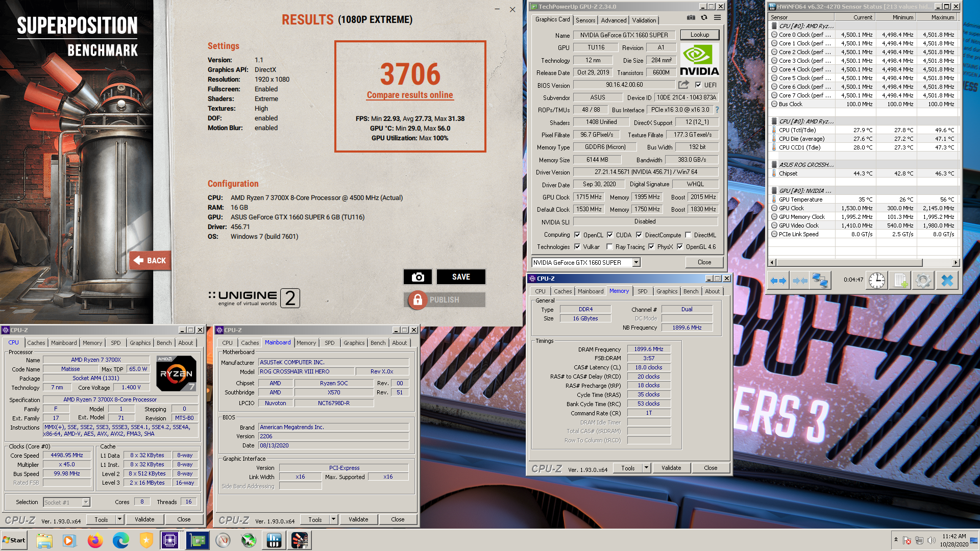Image resolution: width=980 pixels, height=551 pixels.
Task: Toggle the UEFI checkbox in GPU-Z
Action: click(x=698, y=85)
